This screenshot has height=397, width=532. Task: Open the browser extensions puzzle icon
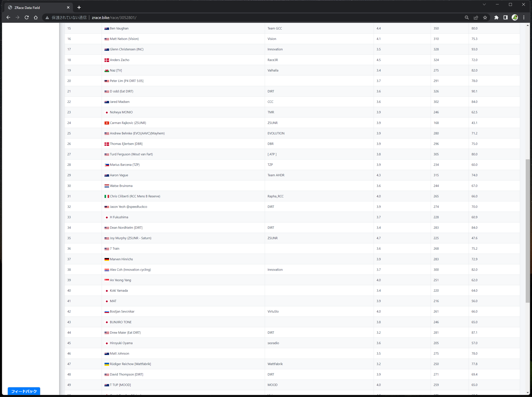click(496, 17)
